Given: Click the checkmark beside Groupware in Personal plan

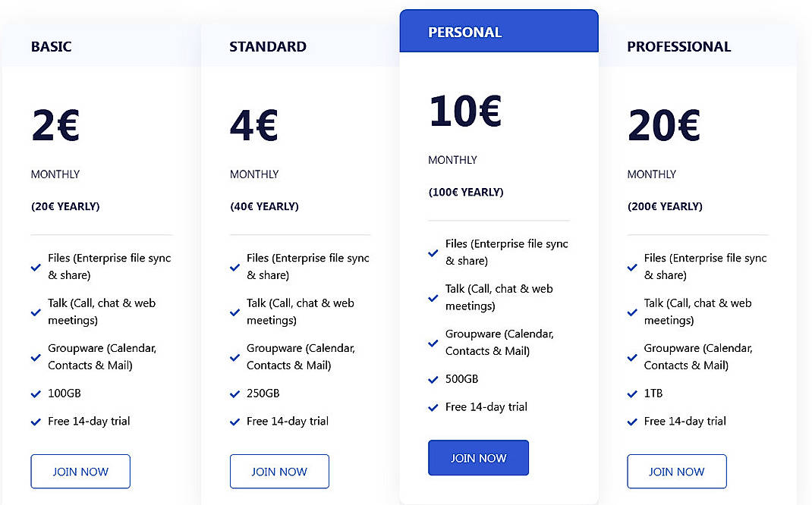Looking at the screenshot, I should tap(433, 343).
